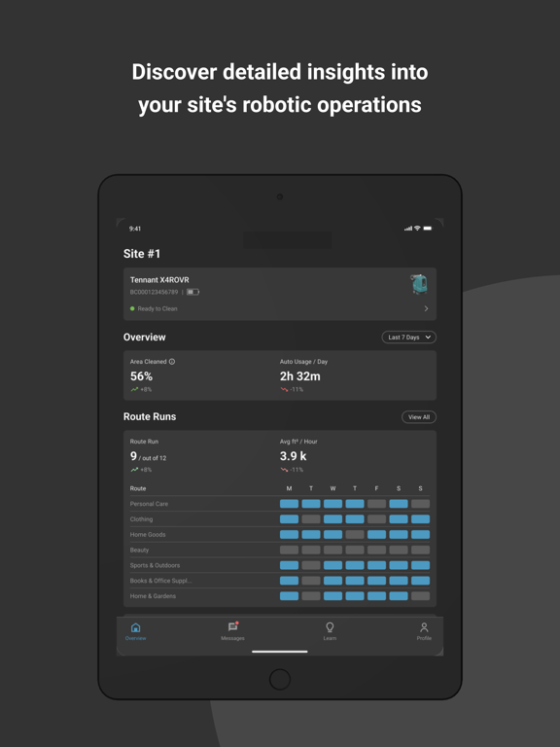Tap the green Ready to Clean status dot
This screenshot has width=560, height=747.
pyautogui.click(x=132, y=308)
